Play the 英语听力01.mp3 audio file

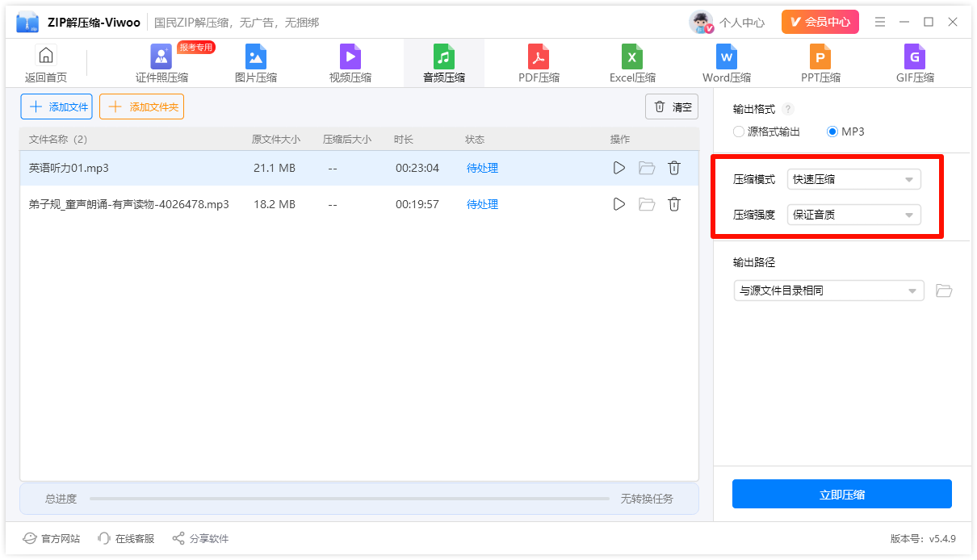(619, 168)
